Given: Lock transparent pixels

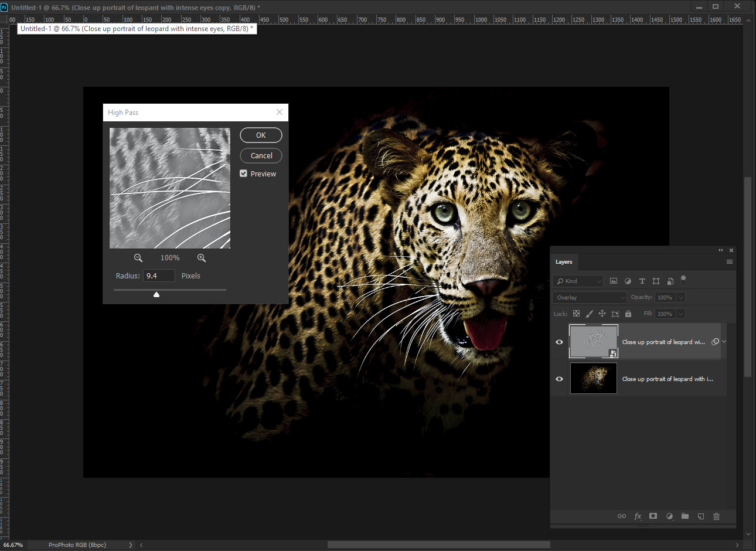Looking at the screenshot, I should point(577,314).
